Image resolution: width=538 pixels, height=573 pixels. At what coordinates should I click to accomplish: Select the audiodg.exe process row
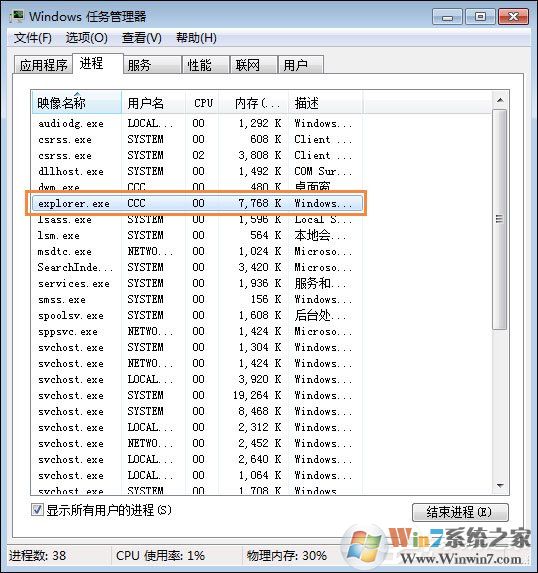tap(197, 124)
